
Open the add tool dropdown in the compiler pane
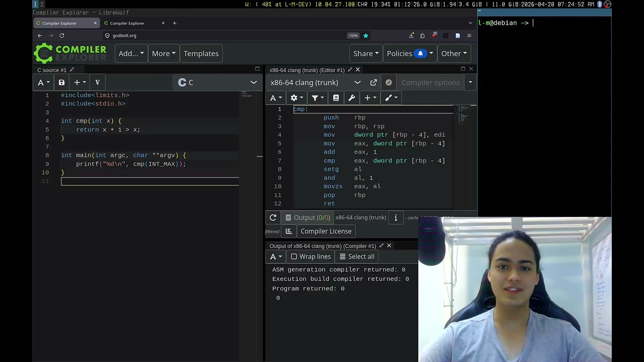[x=391, y=98]
